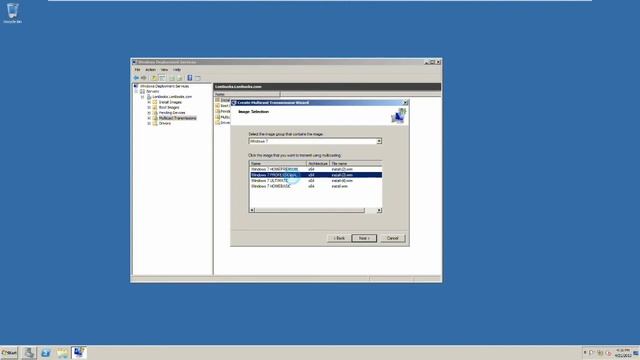The width and height of the screenshot is (640, 360).
Task: Select the Windows 7 PROFESSIONAL image row
Action: click(316, 175)
